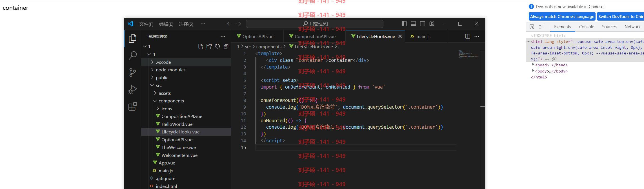
Task: Open the title bar overflow menu
Action: [x=203, y=24]
